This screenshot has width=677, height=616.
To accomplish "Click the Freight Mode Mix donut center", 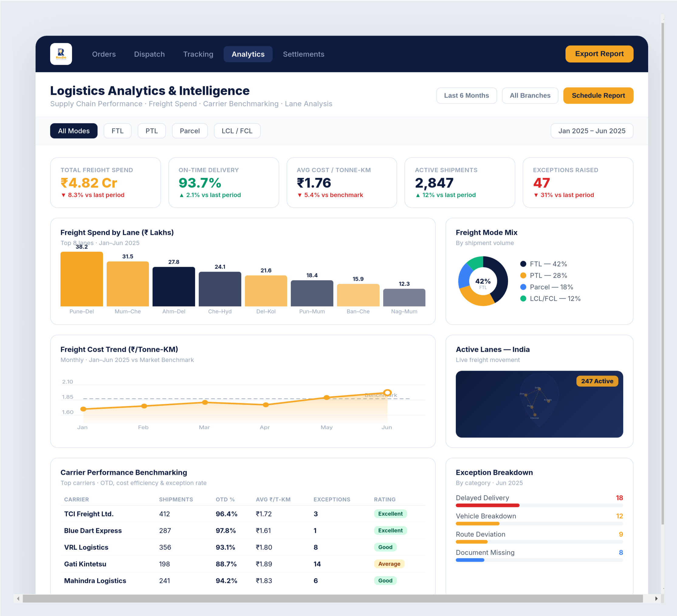I will [483, 281].
